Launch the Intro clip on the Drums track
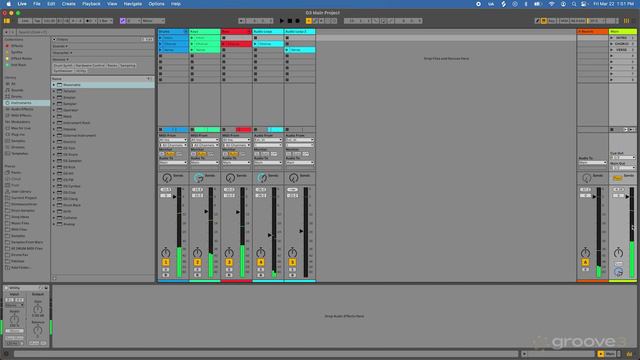The width and height of the screenshot is (640, 360). 161,38
